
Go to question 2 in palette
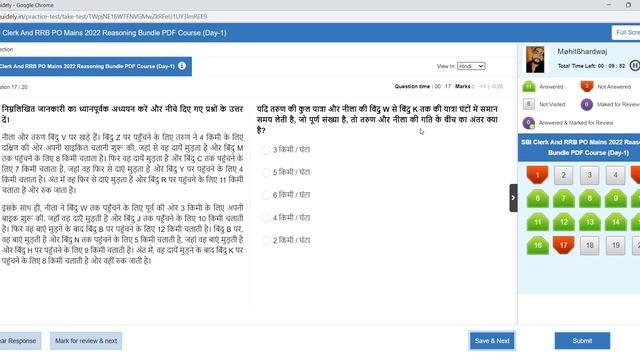pyautogui.click(x=563, y=176)
